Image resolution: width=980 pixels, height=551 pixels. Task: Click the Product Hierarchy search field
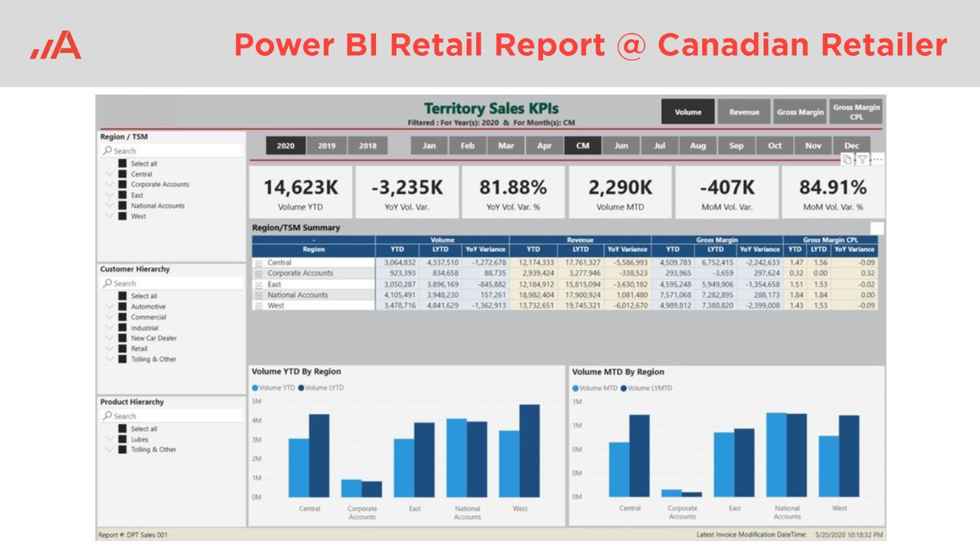(x=171, y=416)
